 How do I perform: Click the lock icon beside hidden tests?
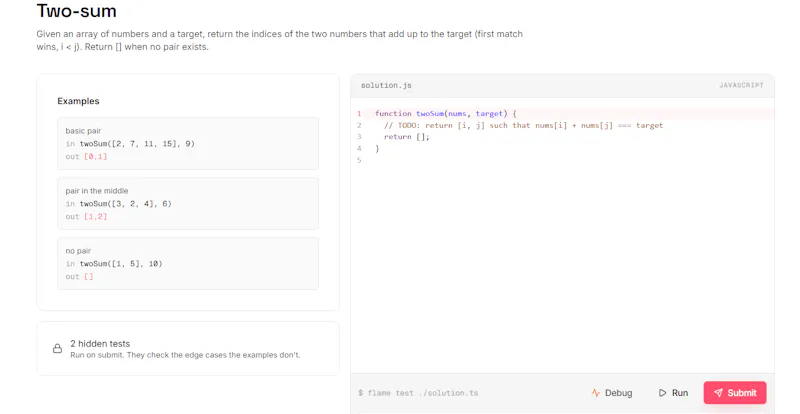58,349
